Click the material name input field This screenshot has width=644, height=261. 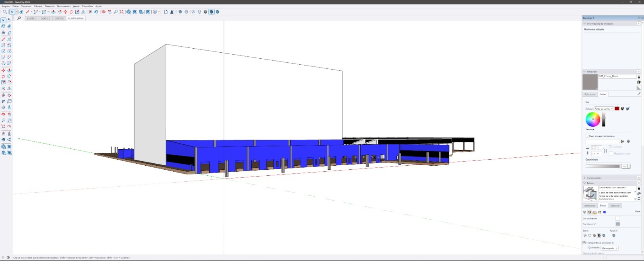617,76
